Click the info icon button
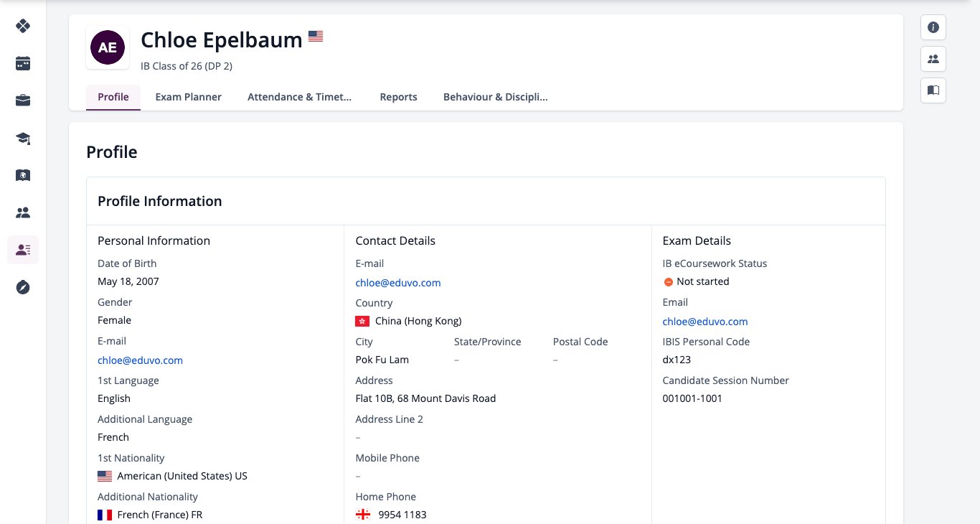This screenshot has width=980, height=524. click(933, 27)
